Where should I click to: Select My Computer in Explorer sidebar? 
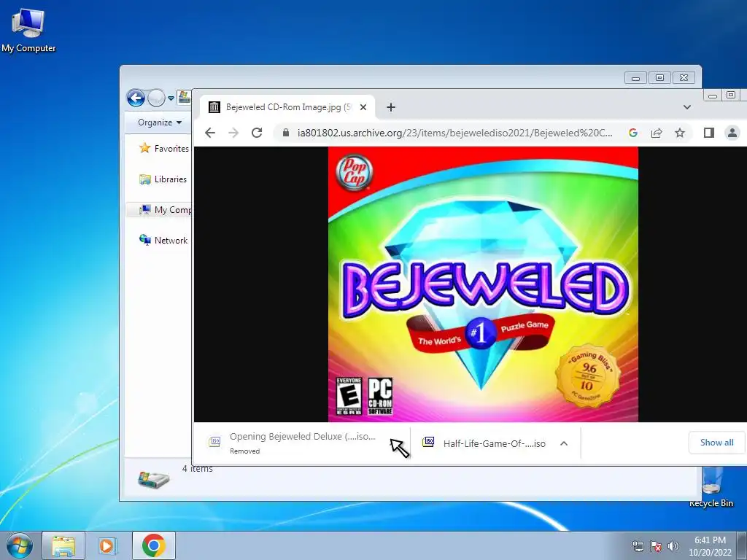point(165,210)
